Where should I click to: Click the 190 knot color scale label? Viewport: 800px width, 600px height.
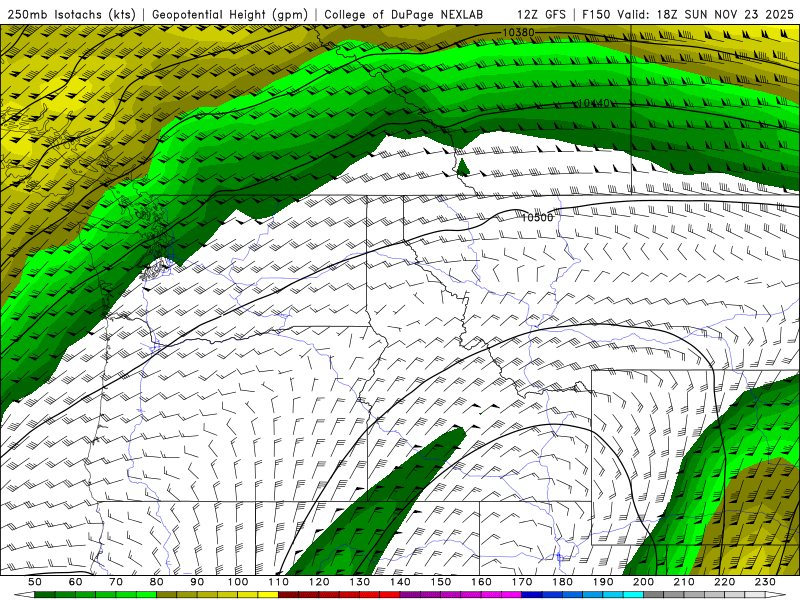(603, 582)
